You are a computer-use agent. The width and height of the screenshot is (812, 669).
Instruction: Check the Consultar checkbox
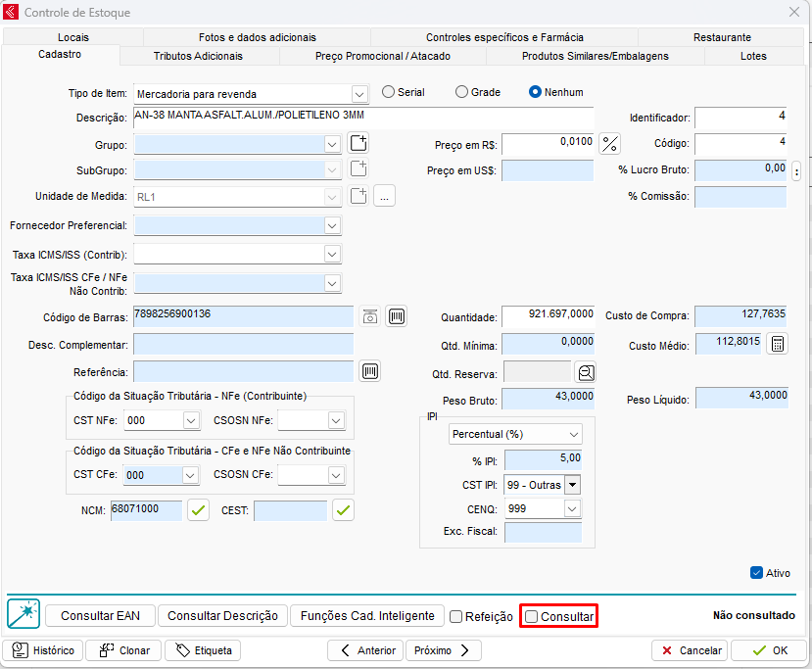[x=532, y=616]
